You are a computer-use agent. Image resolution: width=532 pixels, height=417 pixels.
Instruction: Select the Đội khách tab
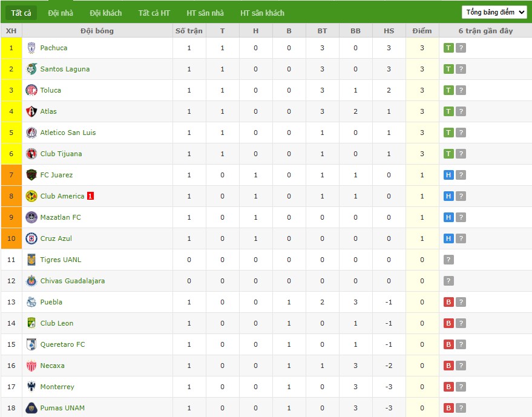point(105,13)
